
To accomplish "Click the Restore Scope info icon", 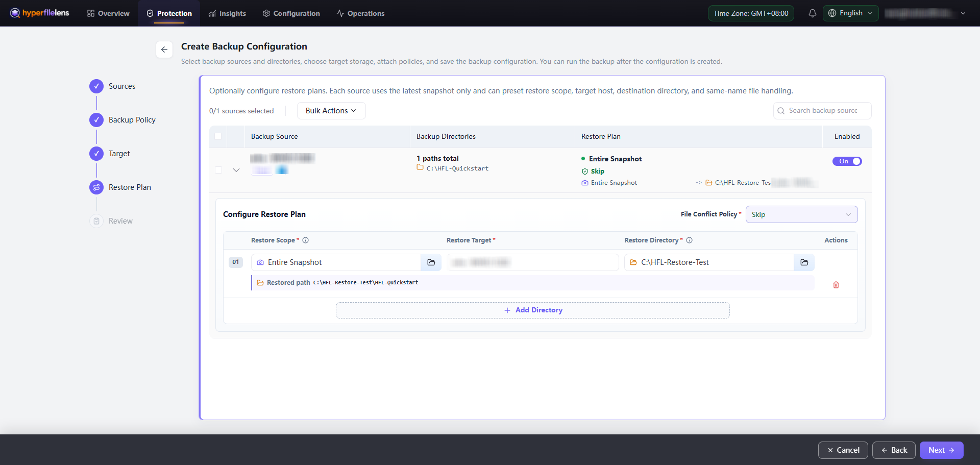I will click(306, 240).
